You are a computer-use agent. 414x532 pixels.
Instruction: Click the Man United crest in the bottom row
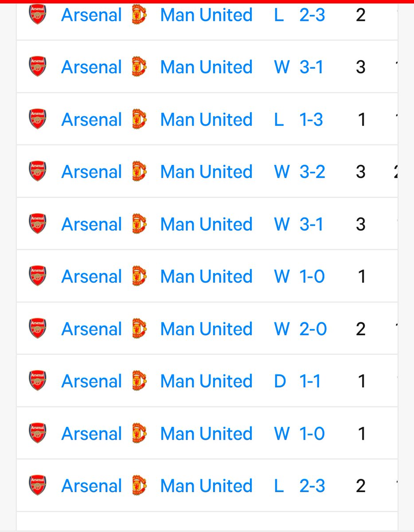tap(140, 485)
